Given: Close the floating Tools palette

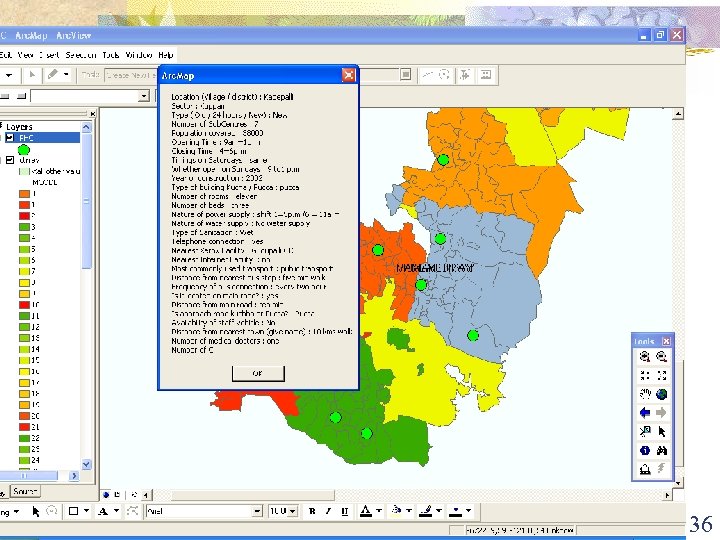Looking at the screenshot, I should click(667, 341).
